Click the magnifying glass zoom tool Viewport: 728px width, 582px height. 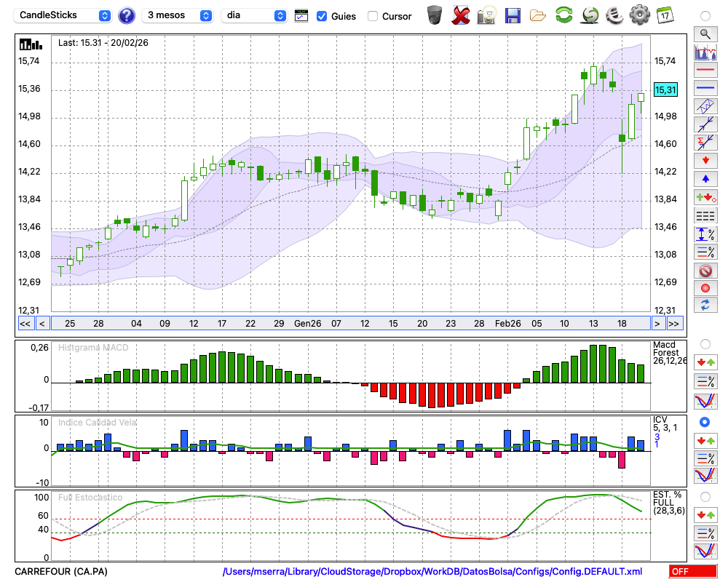point(705,33)
